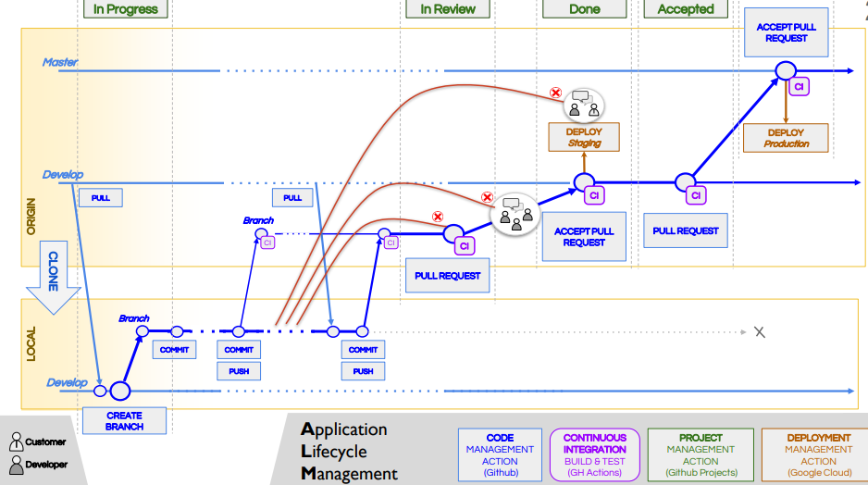This screenshot has height=485, width=868.
Task: Click the PULL REQUEST box in the In Review column
Action: click(448, 276)
